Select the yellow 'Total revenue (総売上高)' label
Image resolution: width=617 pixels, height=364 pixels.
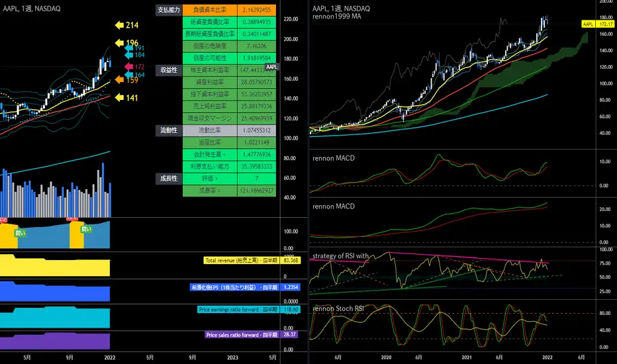[x=241, y=261]
